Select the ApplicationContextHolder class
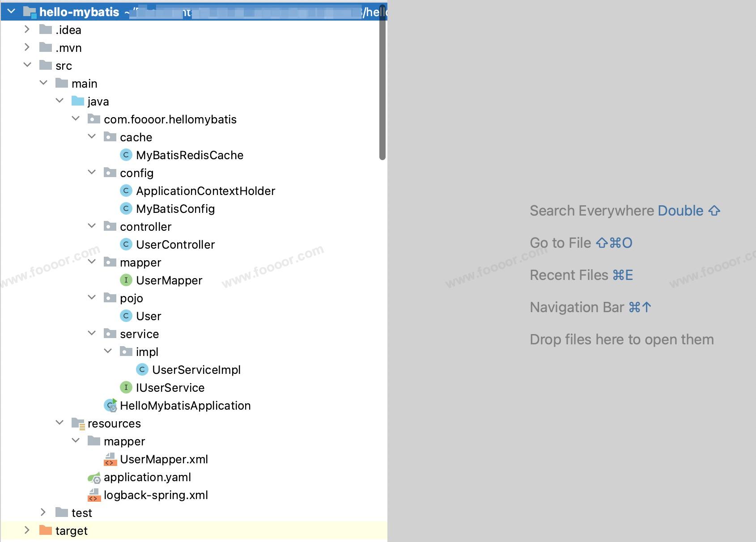Screen dimensions: 756x542 point(205,191)
